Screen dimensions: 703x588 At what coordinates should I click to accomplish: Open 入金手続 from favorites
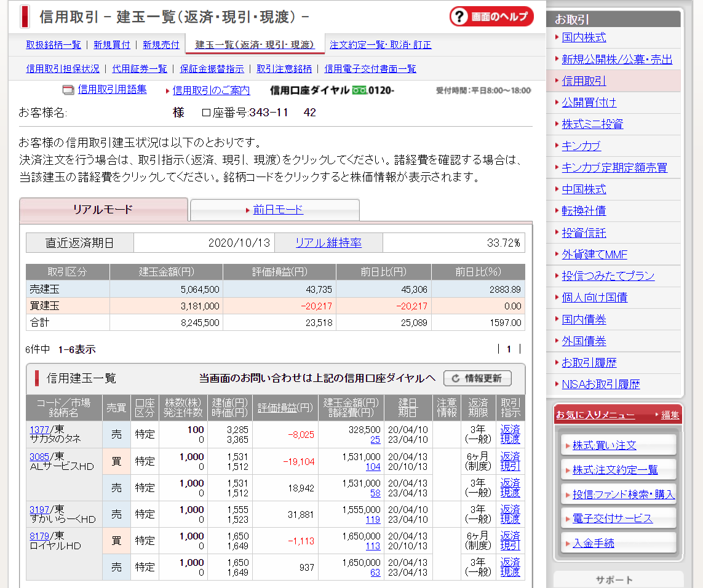pos(593,543)
